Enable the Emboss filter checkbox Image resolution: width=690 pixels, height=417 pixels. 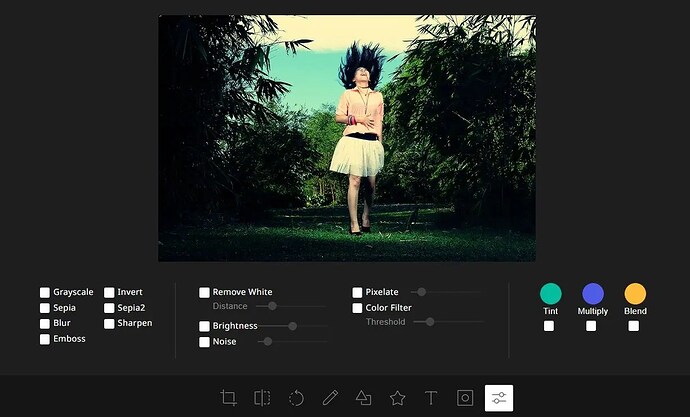[x=45, y=339]
